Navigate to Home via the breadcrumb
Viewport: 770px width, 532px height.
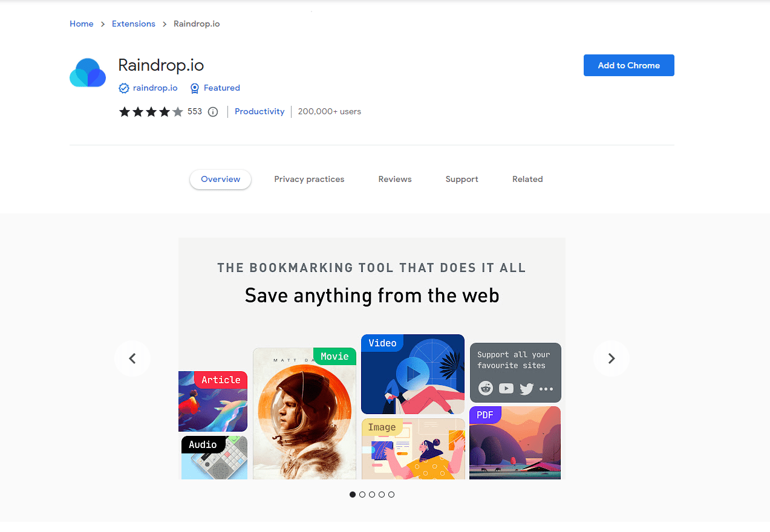click(x=82, y=24)
